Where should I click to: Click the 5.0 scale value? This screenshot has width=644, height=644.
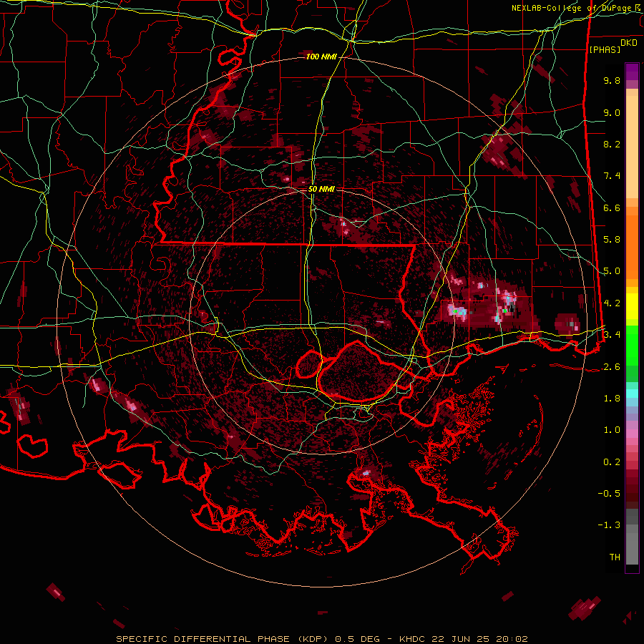[x=612, y=271]
